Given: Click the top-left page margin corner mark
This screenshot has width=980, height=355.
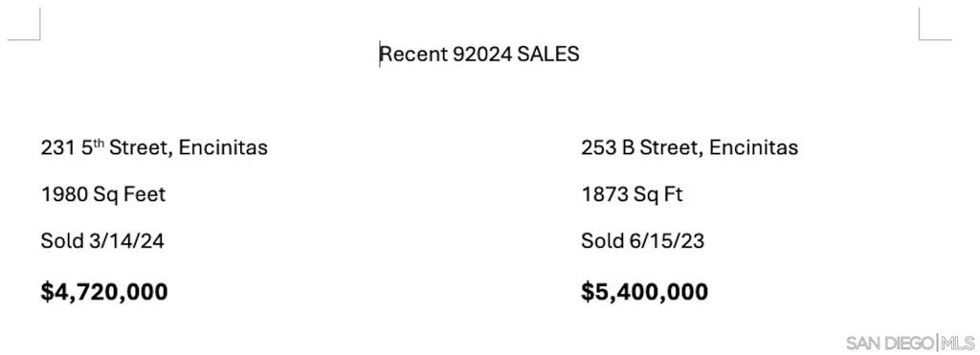Looking at the screenshot, I should coord(24,24).
